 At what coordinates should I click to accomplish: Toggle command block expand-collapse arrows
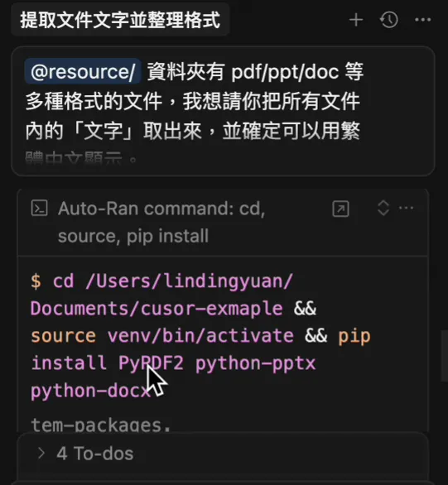point(383,208)
